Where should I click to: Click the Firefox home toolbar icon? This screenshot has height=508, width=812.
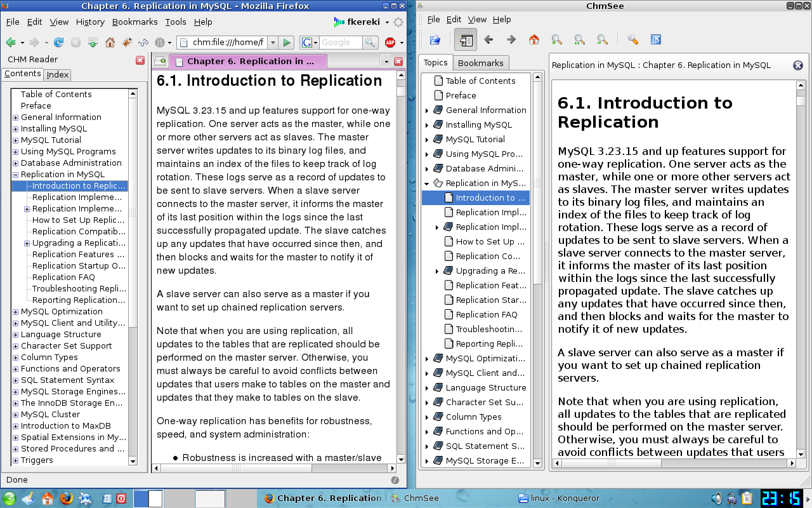(x=110, y=43)
